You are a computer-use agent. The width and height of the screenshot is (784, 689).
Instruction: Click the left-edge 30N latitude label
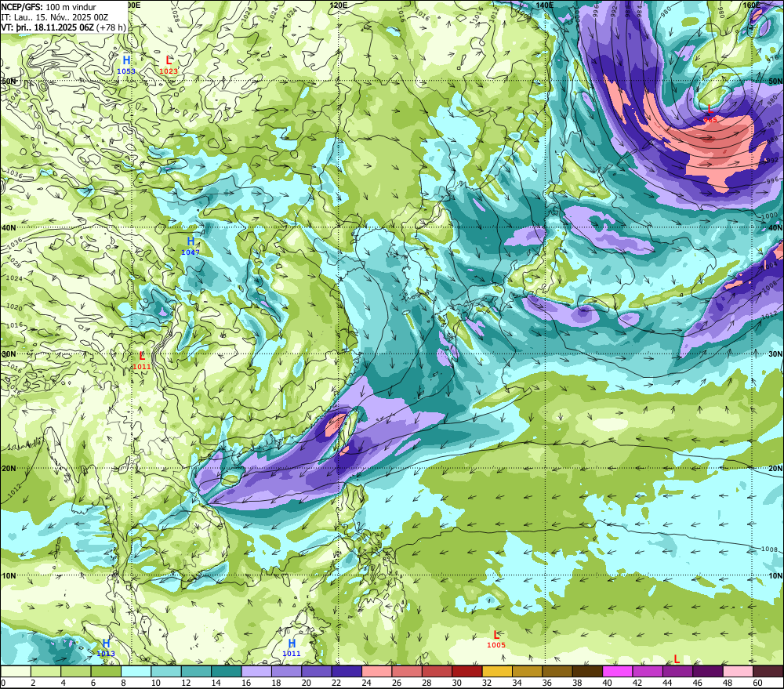[x=9, y=354]
